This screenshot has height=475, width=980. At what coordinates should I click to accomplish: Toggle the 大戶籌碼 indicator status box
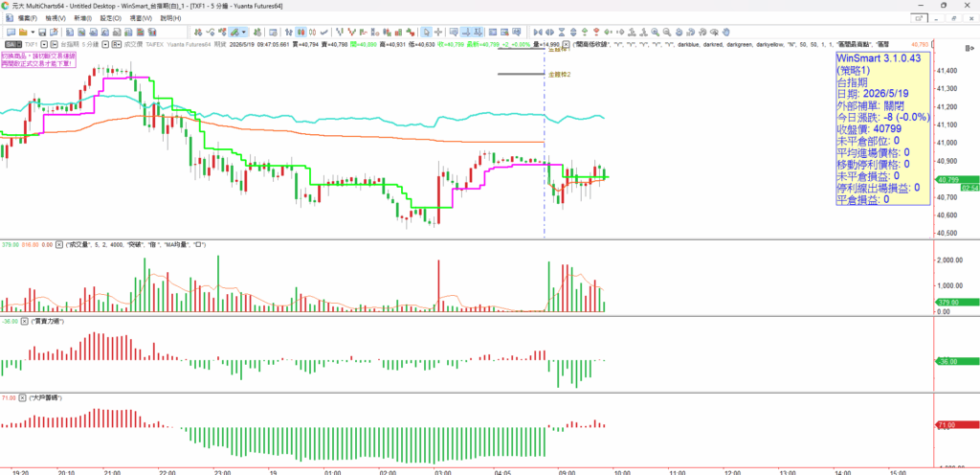click(x=23, y=397)
